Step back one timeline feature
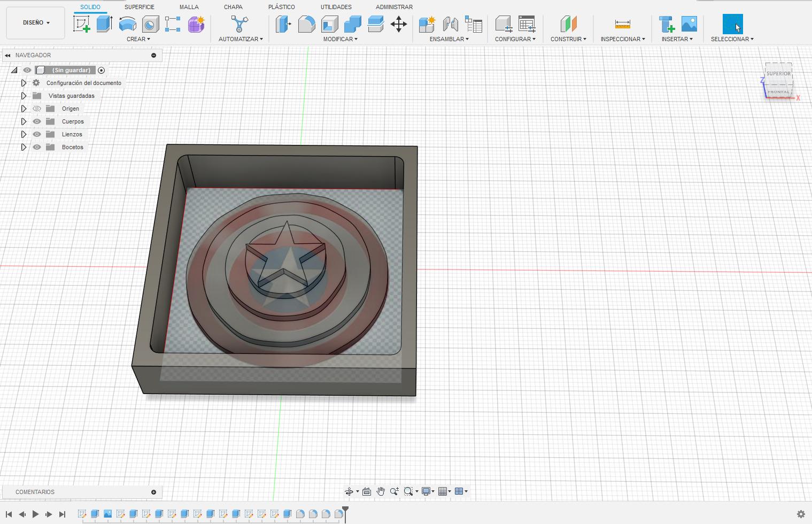 pos(22,514)
